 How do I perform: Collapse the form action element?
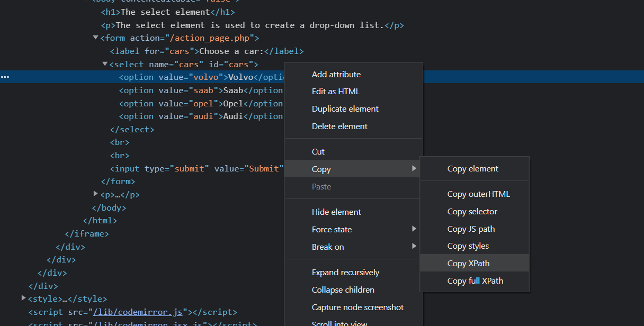(x=96, y=38)
